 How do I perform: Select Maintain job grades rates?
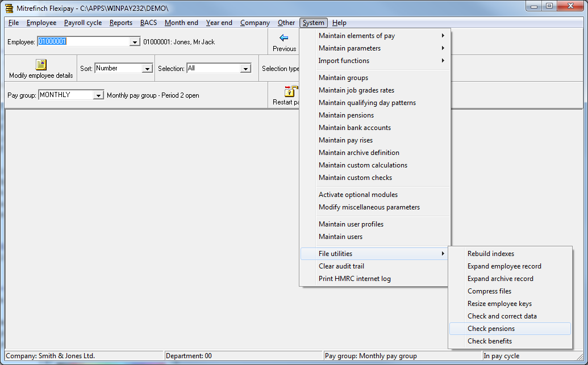[375, 90]
